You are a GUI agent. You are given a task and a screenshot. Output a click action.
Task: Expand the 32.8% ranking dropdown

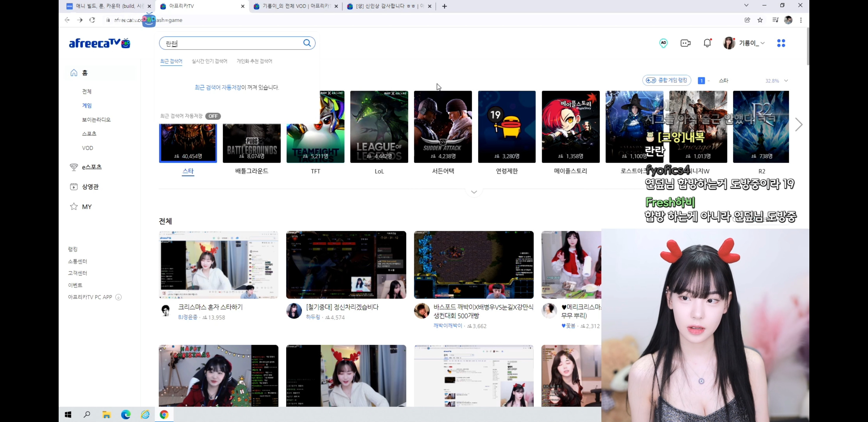786,81
